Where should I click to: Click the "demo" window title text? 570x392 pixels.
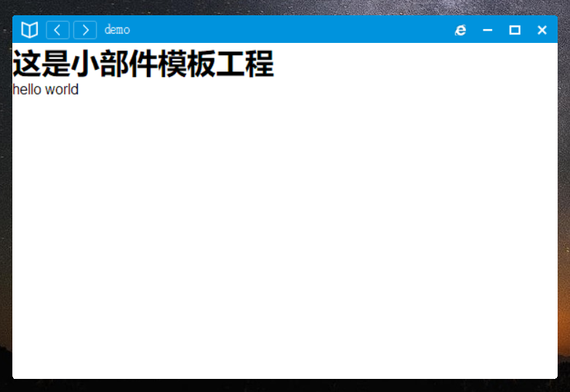pos(117,30)
